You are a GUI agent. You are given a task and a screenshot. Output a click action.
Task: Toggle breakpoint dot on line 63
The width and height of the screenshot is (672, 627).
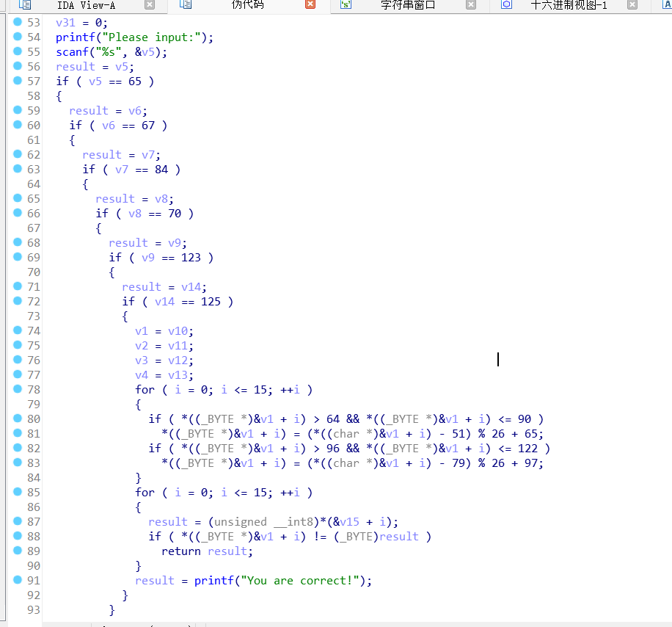18,169
